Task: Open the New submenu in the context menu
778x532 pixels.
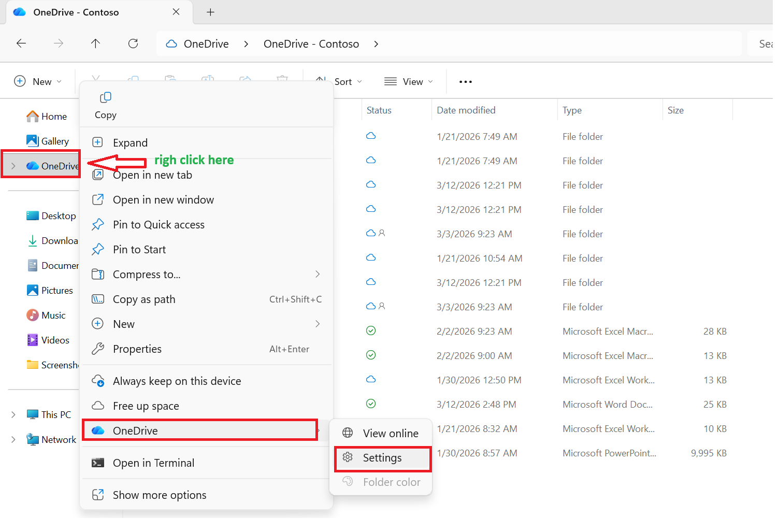Action: [x=206, y=324]
